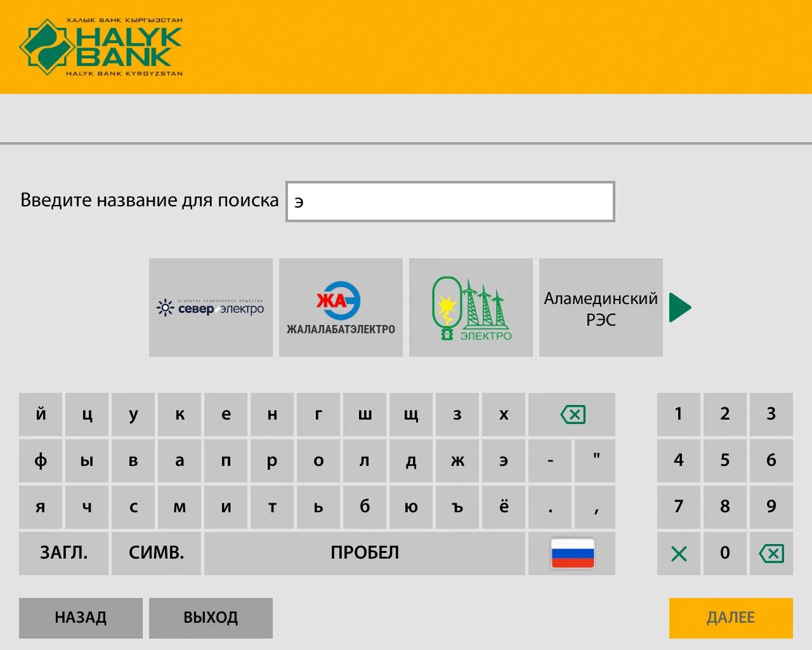Tap the letter ю key
The width and height of the screenshot is (812, 650).
[x=411, y=507]
